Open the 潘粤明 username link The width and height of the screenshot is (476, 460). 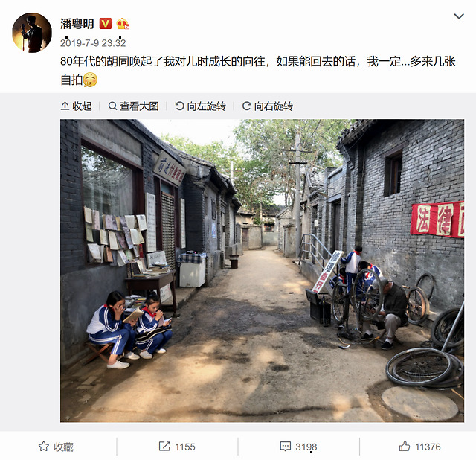click(x=77, y=24)
